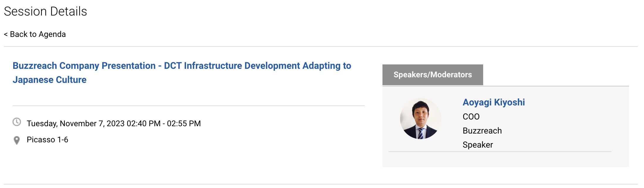This screenshot has width=644, height=188.
Task: Click the session date and time text
Action: [114, 124]
